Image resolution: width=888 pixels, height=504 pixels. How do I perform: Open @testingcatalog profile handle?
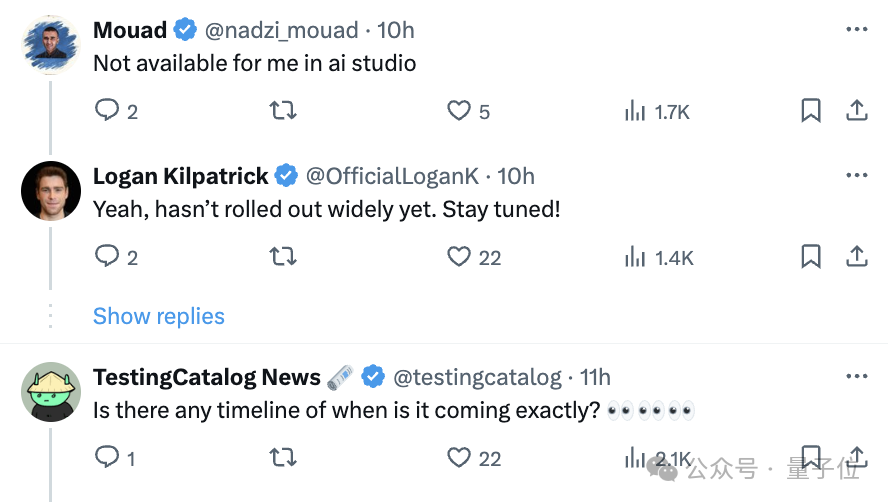[477, 377]
